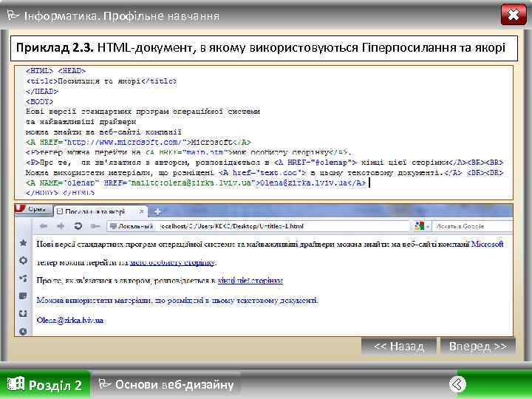Open the search engine dropdown next to Google icon

coord(429,226)
